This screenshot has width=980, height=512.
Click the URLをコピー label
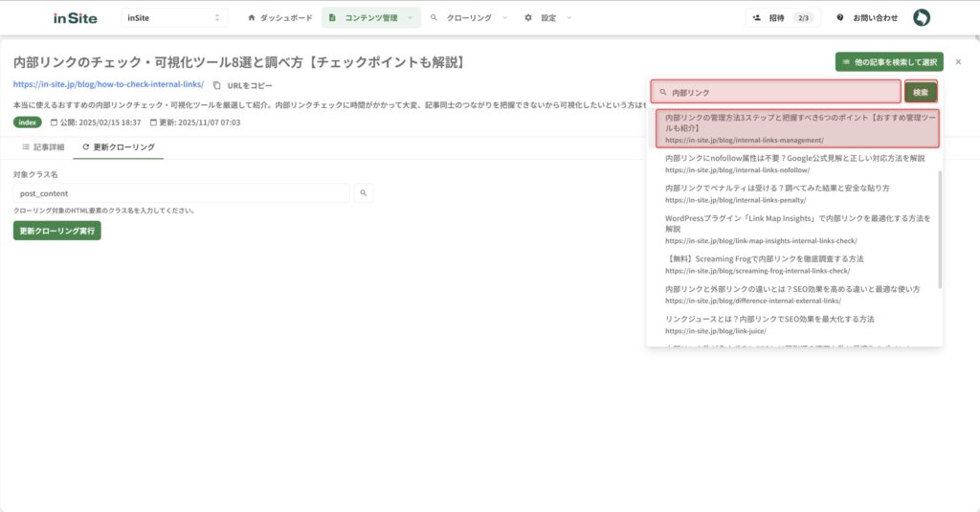[250, 85]
